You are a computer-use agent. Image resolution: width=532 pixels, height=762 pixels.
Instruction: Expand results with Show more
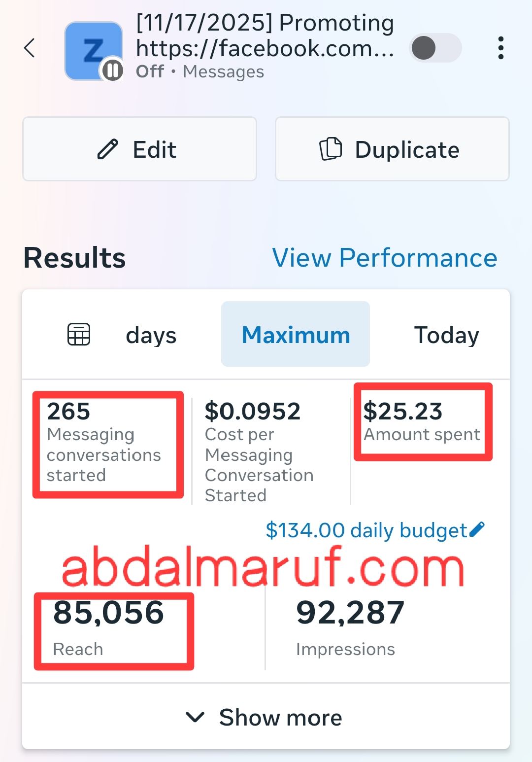266,717
